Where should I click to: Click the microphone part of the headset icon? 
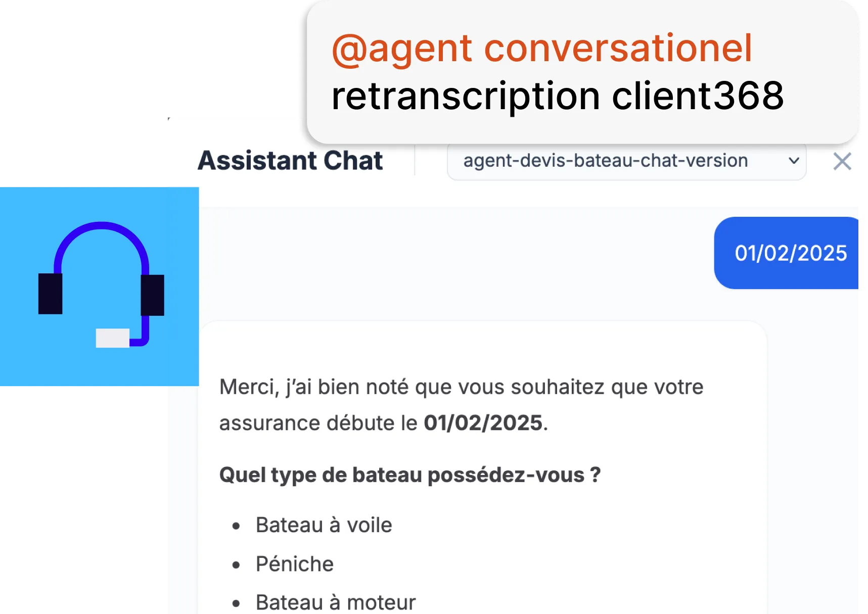[112, 339]
